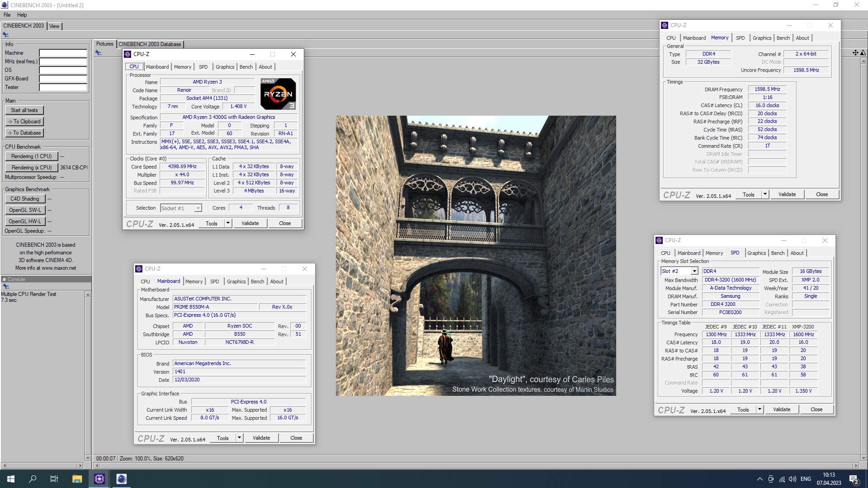Open network settings in system tray
868x488 pixels.
point(782,479)
